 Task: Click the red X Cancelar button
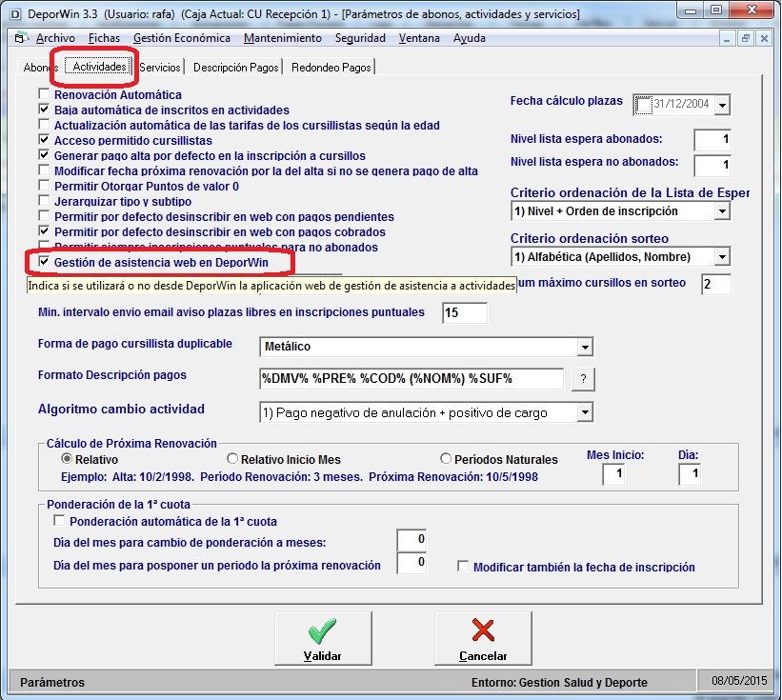point(483,638)
